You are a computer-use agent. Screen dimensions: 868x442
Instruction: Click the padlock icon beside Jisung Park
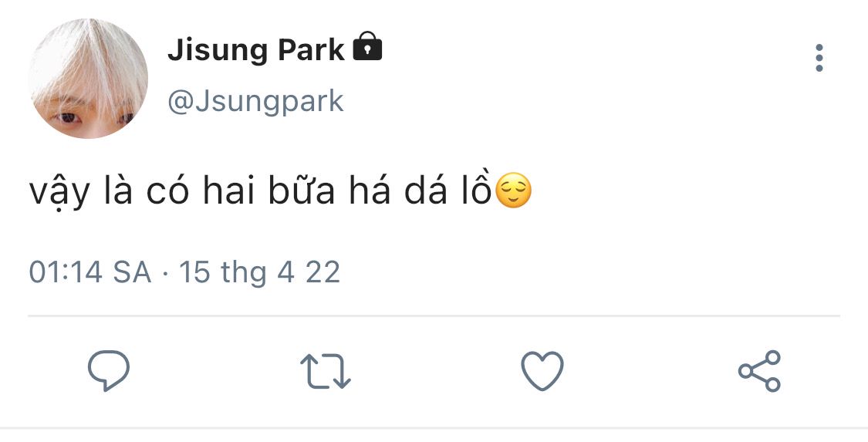pyautogui.click(x=367, y=48)
